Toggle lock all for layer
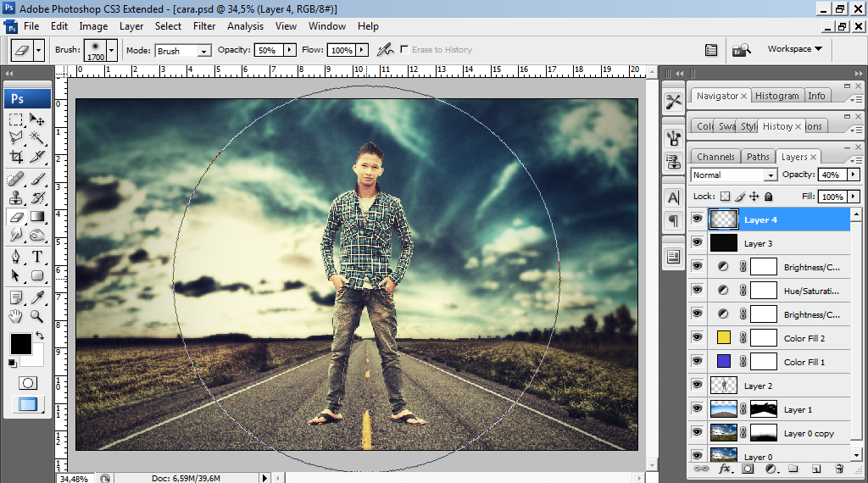This screenshot has height=483, width=868. (x=768, y=197)
